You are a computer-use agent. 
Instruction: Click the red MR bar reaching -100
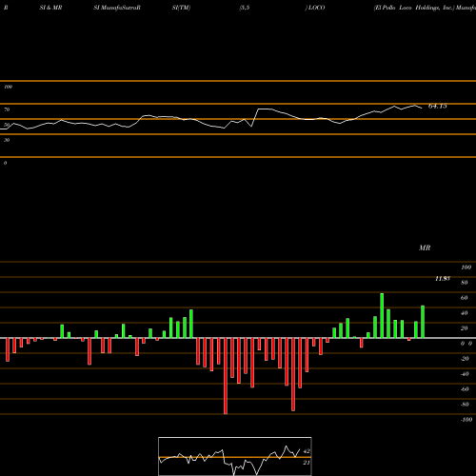click(226, 376)
